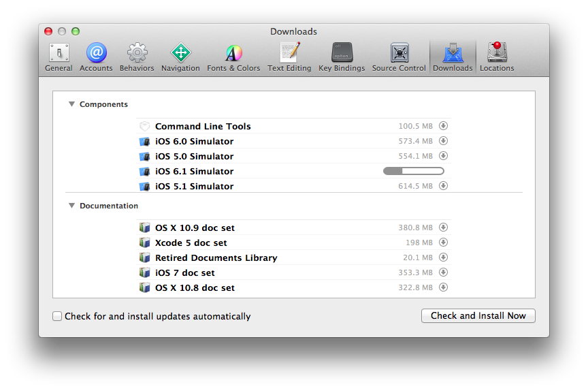Select the Retired Documents Library text
588x391 pixels.
216,257
